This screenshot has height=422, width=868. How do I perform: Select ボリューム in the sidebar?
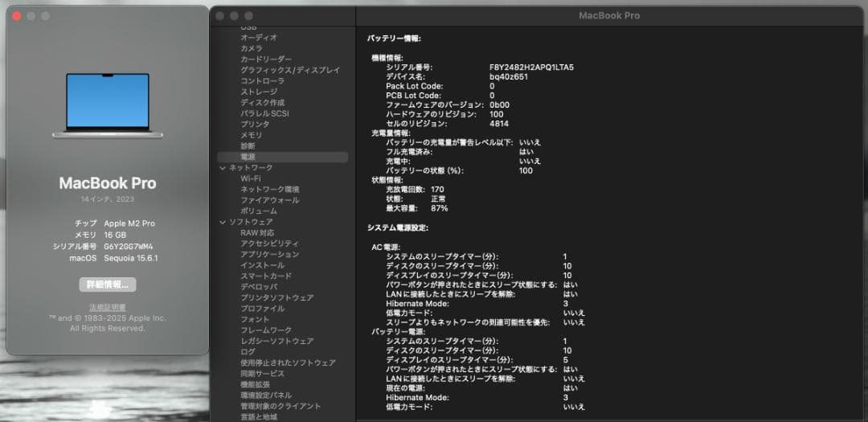pos(259,211)
